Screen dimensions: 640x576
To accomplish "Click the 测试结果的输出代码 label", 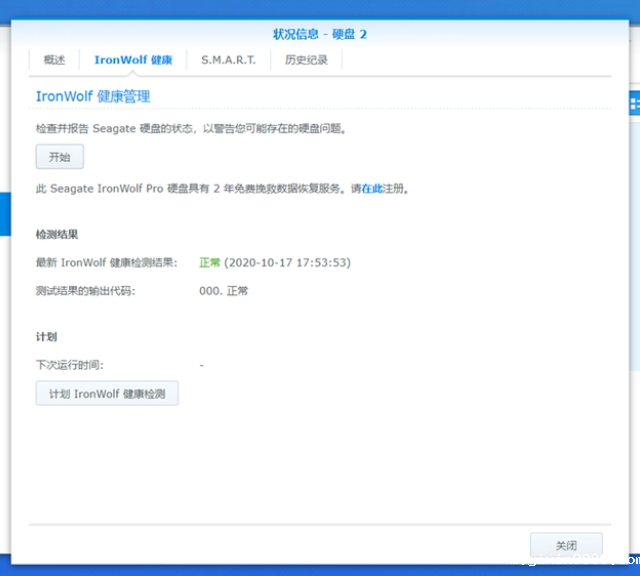I will pos(84,291).
